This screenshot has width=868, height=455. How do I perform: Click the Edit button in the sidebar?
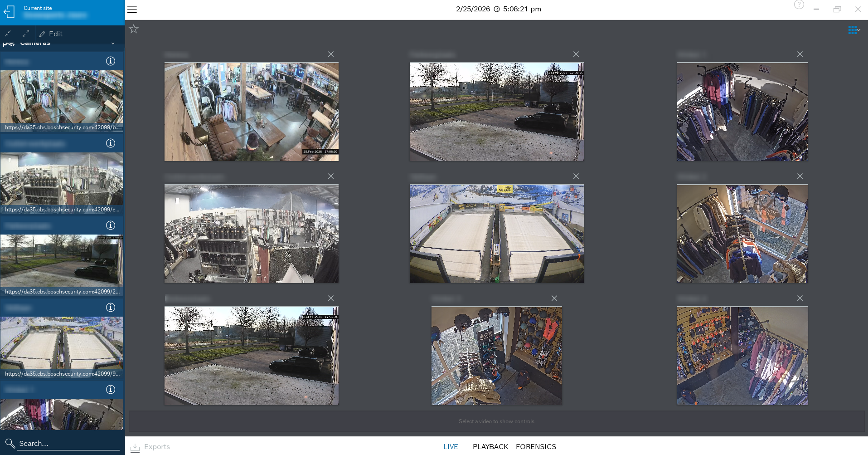pos(51,34)
